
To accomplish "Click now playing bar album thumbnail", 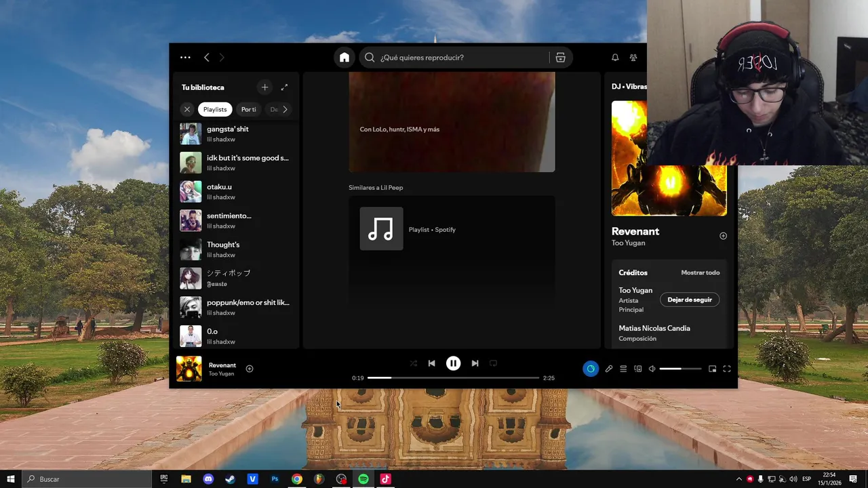I will (189, 369).
